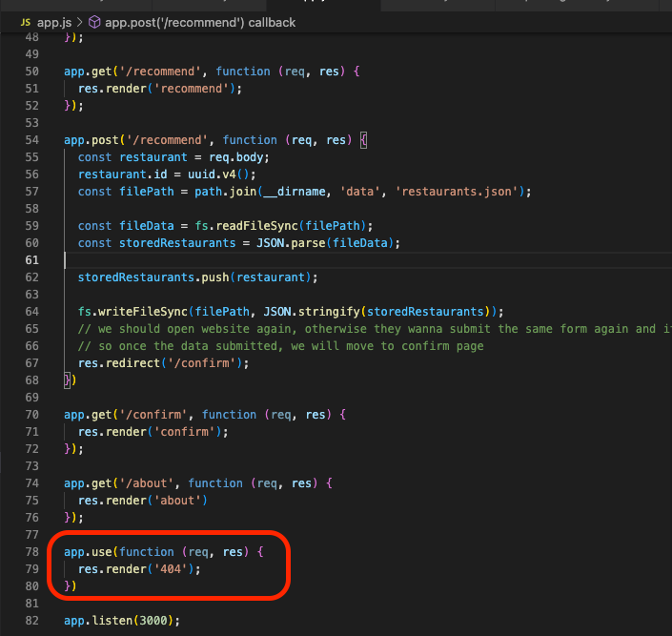Viewport: 672px width, 636px height.
Task: Click the highlighted closing brace on line 68
Action: (68, 380)
